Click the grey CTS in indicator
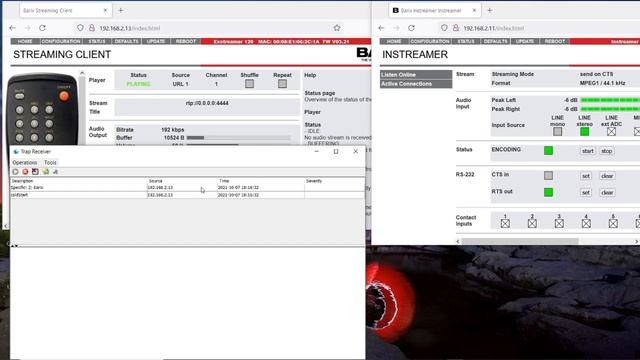 tap(548, 176)
